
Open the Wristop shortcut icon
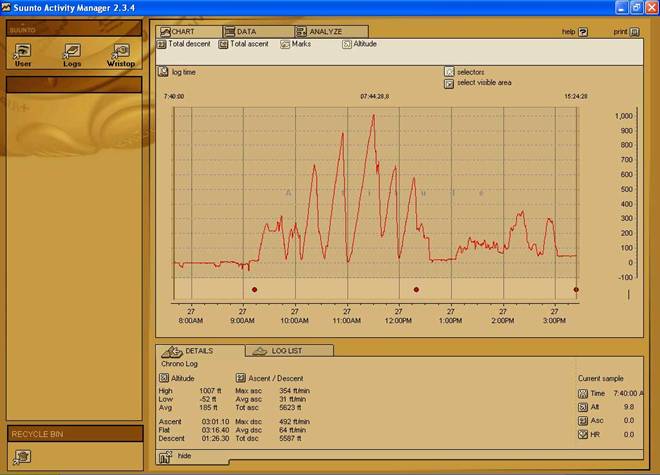click(x=121, y=52)
